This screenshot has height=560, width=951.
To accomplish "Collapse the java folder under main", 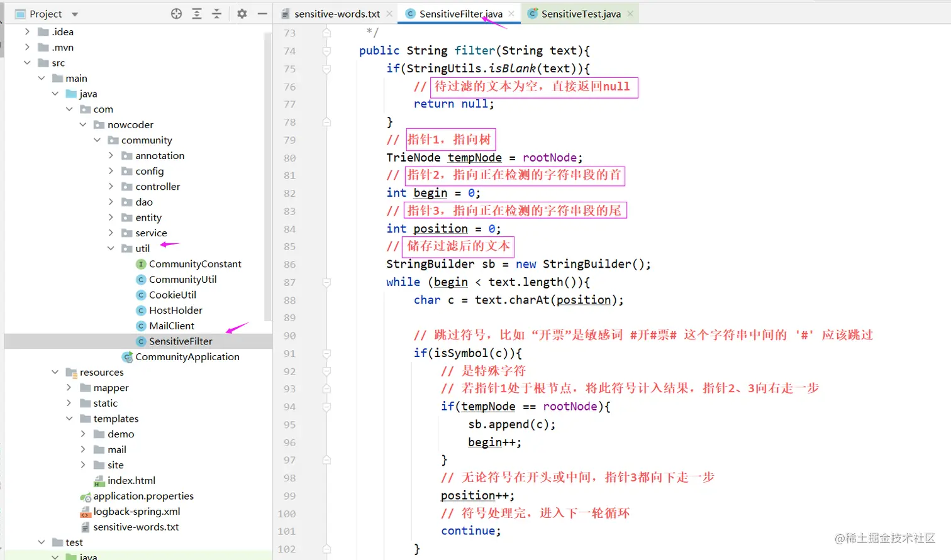I will click(x=55, y=94).
